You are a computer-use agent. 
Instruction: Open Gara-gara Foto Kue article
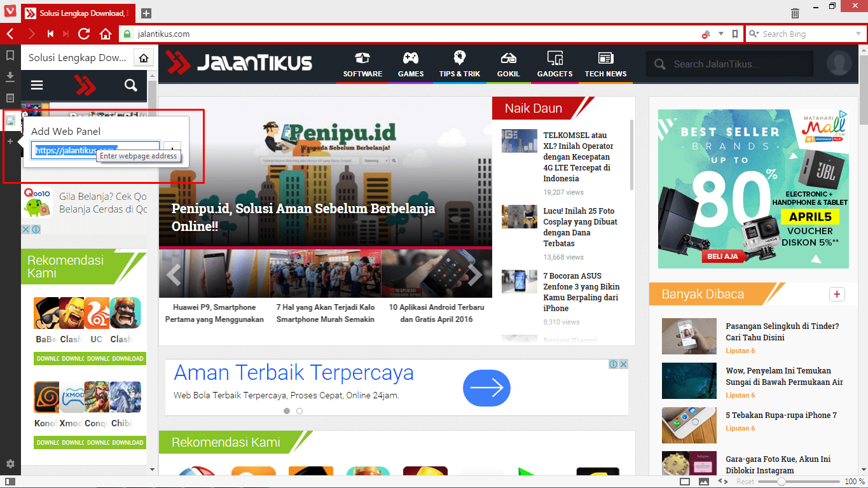778,464
